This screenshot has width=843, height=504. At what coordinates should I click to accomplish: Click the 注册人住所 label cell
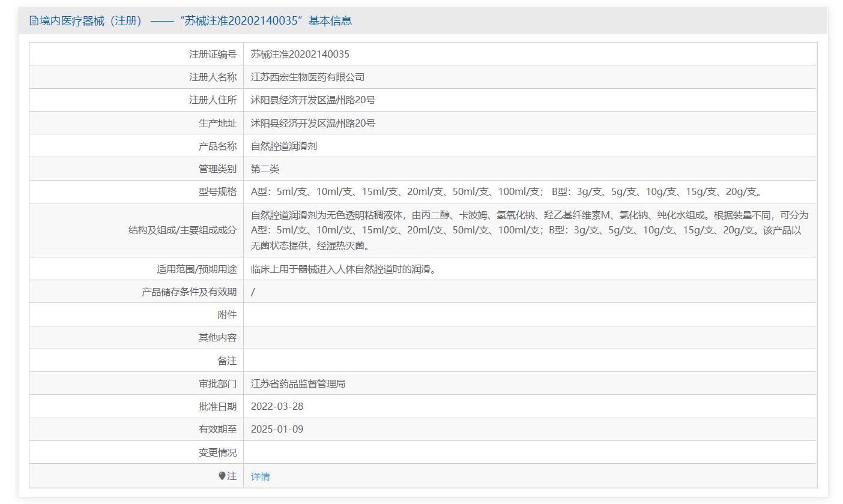(x=136, y=100)
